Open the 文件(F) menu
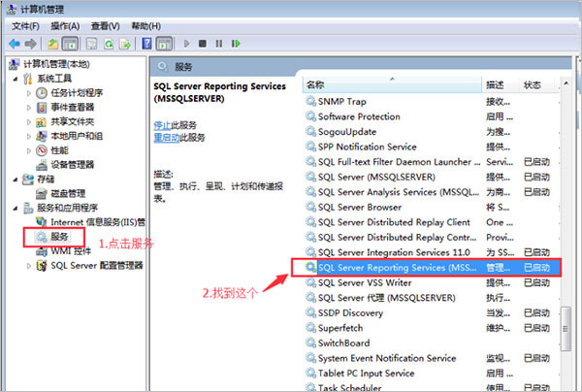 point(25,25)
